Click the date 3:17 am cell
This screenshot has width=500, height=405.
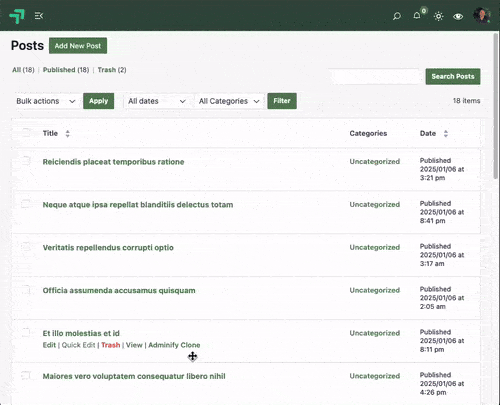(x=442, y=255)
